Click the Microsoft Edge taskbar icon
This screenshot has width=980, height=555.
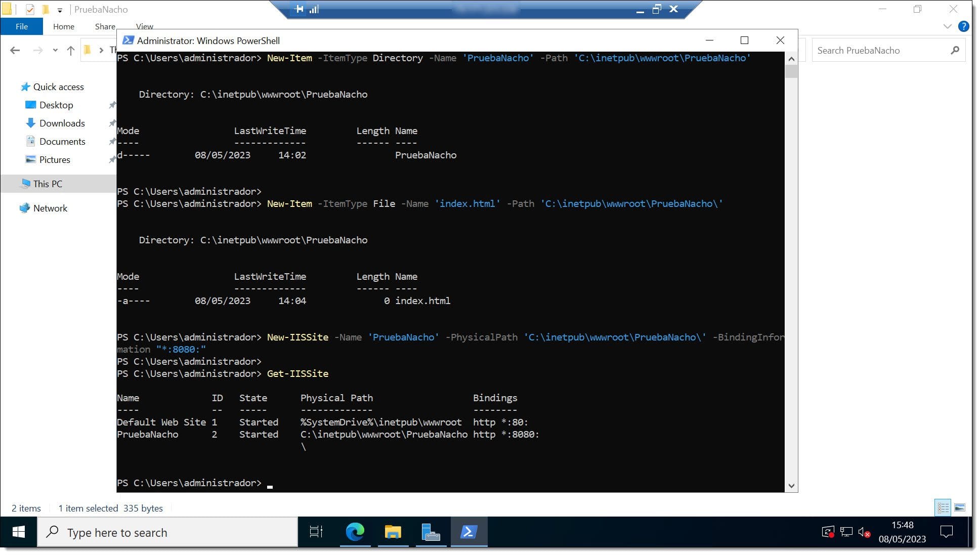(x=355, y=532)
